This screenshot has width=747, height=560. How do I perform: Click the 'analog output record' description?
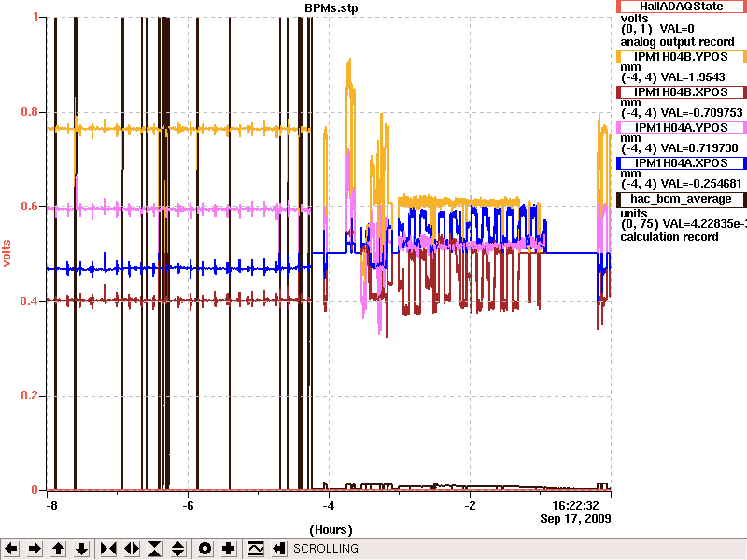[x=678, y=42]
